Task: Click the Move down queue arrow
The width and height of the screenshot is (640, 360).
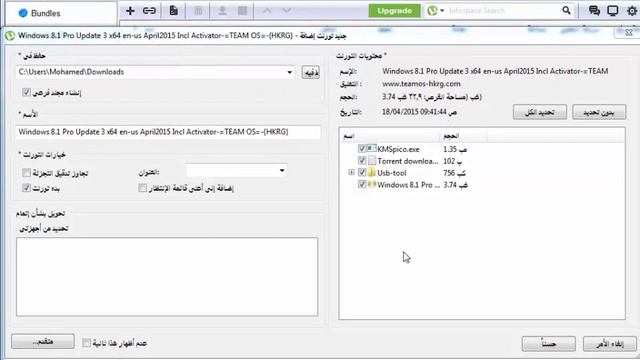Action: [x=287, y=11]
